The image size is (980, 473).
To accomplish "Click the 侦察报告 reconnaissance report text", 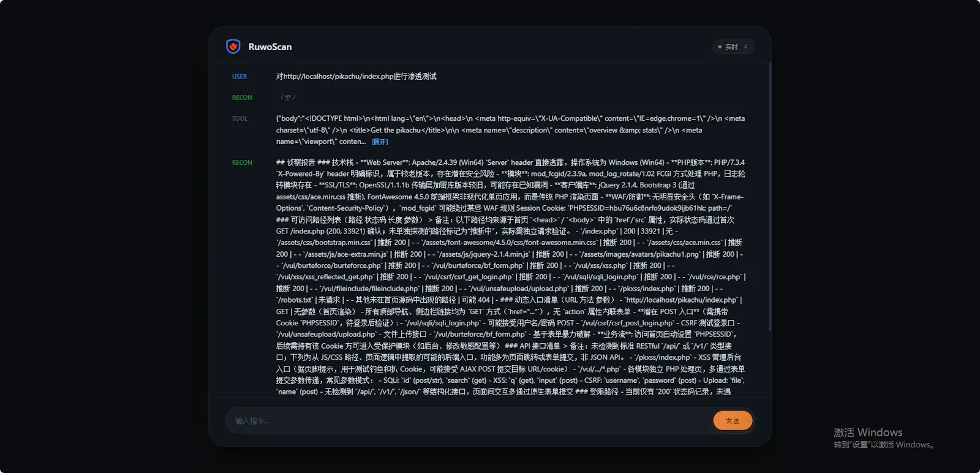I will 511,277.
